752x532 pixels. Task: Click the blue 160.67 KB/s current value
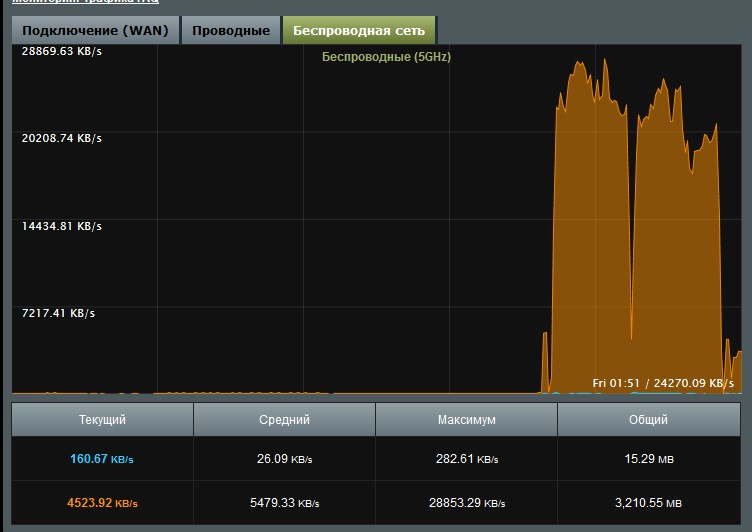click(102, 460)
